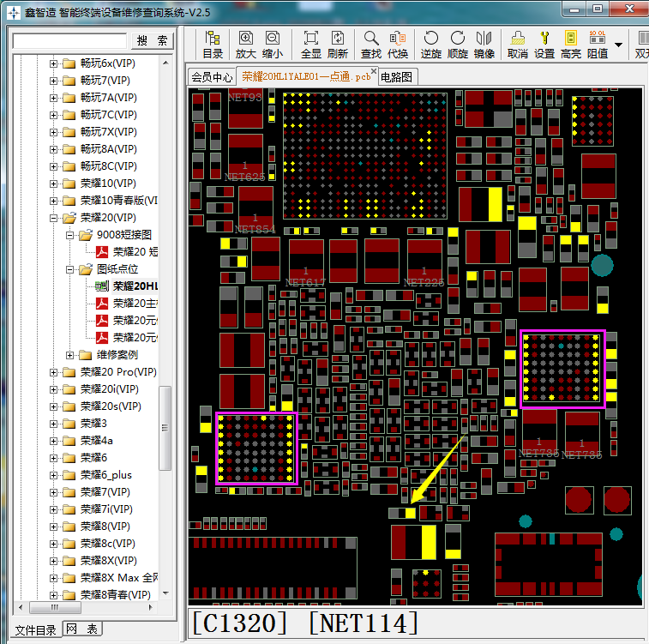Select the 网表 bottom tab
The height and width of the screenshot is (644, 649).
pyautogui.click(x=82, y=629)
